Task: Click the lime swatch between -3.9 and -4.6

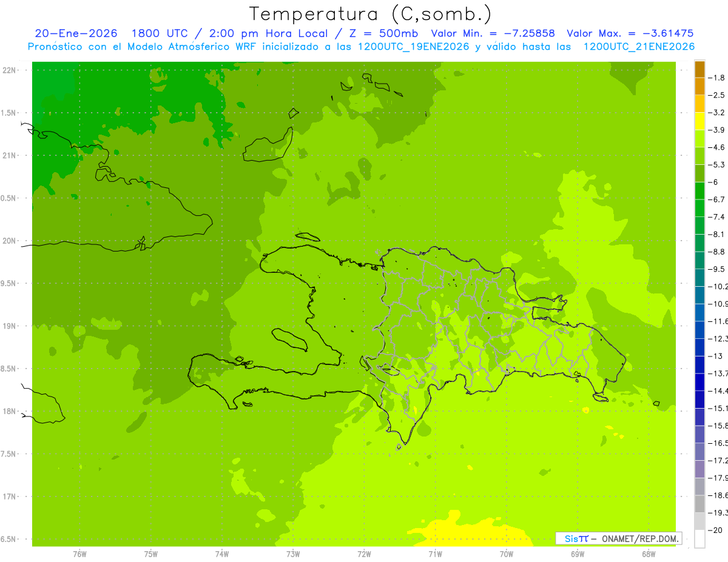Action: point(699,138)
